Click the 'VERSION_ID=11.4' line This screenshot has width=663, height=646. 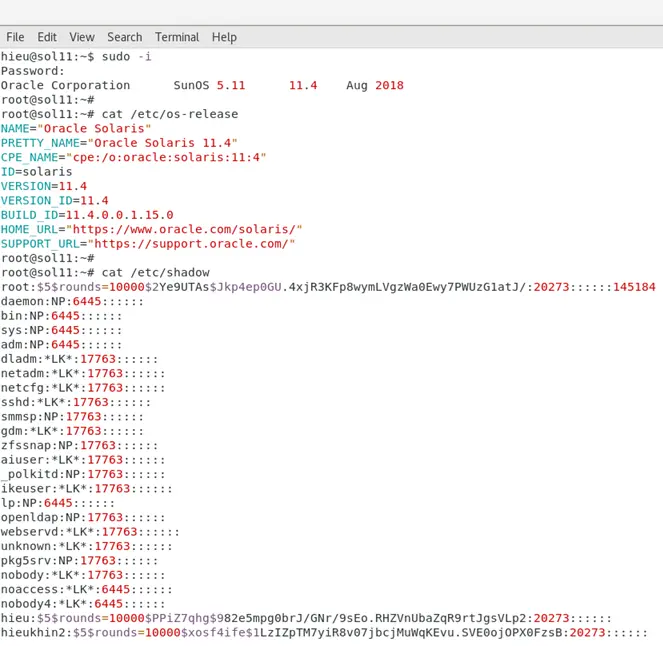pyautogui.click(x=55, y=200)
